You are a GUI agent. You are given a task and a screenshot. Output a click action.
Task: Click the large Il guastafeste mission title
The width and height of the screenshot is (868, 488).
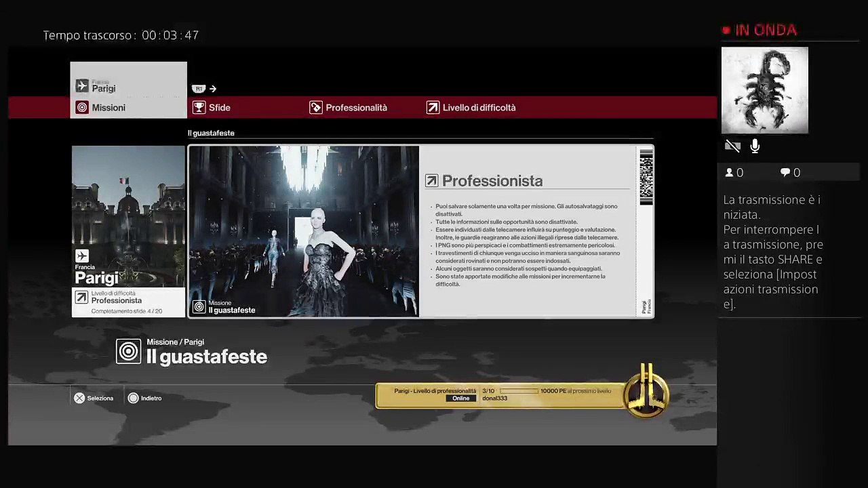pyautogui.click(x=207, y=357)
